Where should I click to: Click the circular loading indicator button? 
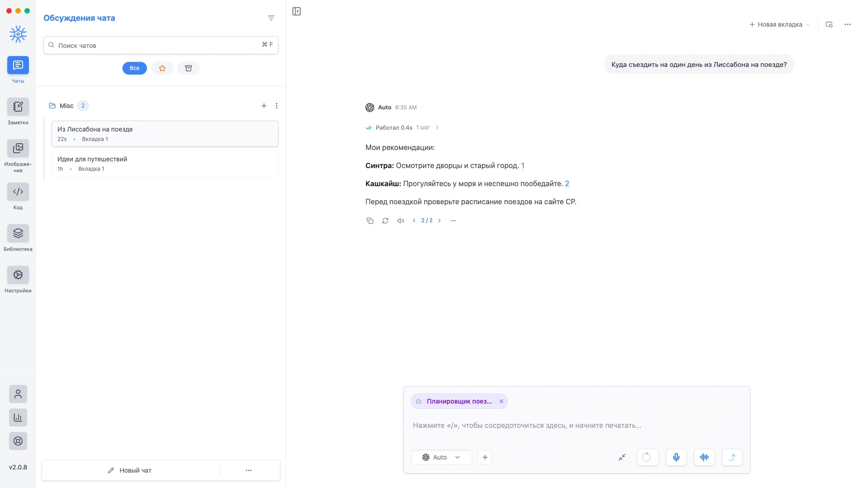pos(647,457)
